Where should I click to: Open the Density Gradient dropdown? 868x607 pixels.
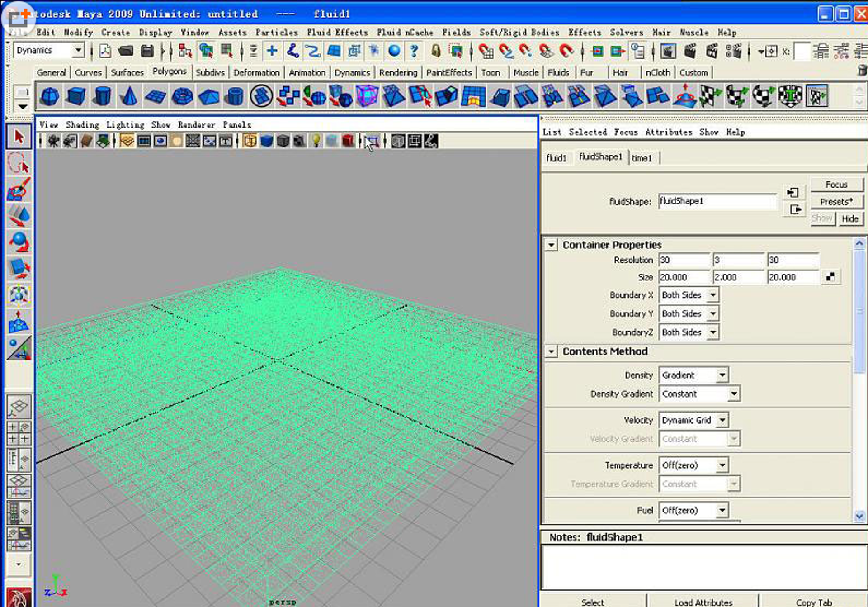[x=699, y=394]
